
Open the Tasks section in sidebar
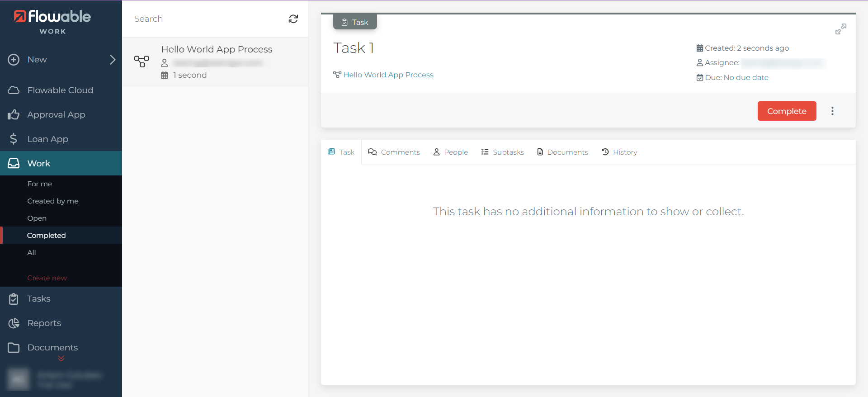[39, 299]
